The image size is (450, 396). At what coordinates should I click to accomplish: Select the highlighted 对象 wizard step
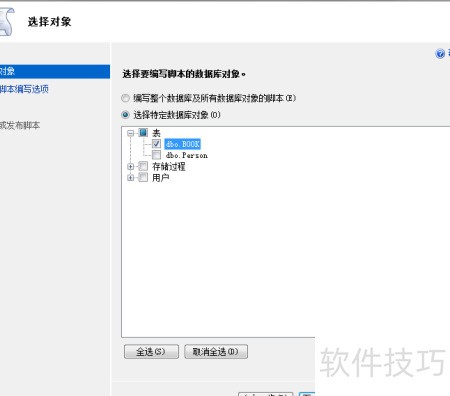click(x=55, y=71)
